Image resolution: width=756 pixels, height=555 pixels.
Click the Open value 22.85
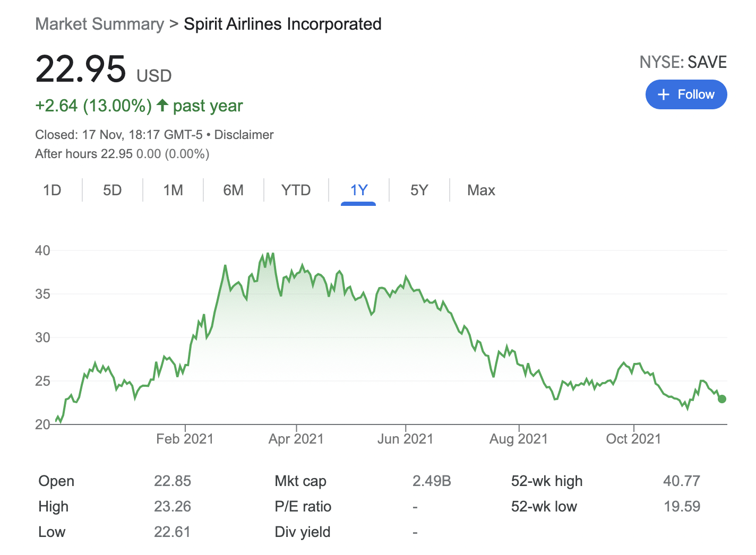[173, 481]
